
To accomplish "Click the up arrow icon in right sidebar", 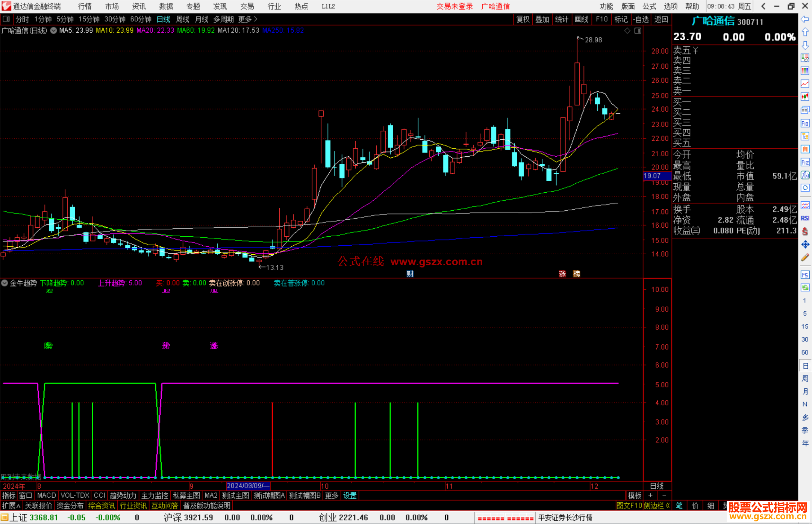I will point(805,32).
